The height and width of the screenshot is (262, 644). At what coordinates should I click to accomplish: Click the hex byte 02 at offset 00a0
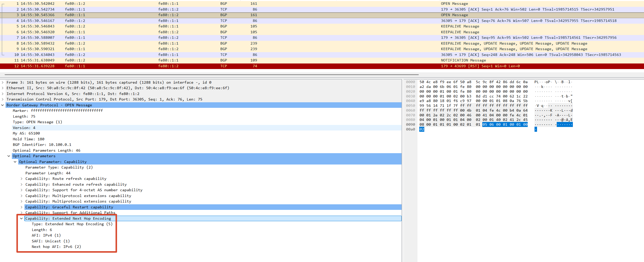[x=422, y=129]
